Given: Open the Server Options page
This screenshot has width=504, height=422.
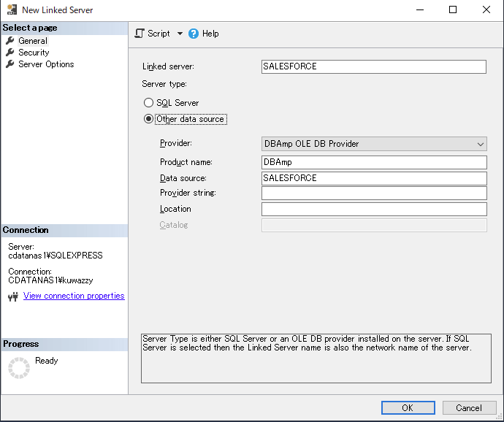Looking at the screenshot, I should pyautogui.click(x=46, y=64).
